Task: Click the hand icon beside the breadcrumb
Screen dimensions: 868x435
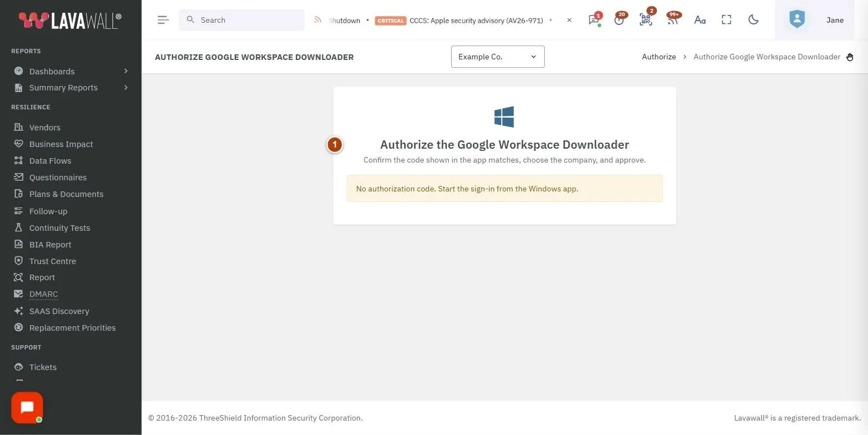Action: click(x=850, y=57)
